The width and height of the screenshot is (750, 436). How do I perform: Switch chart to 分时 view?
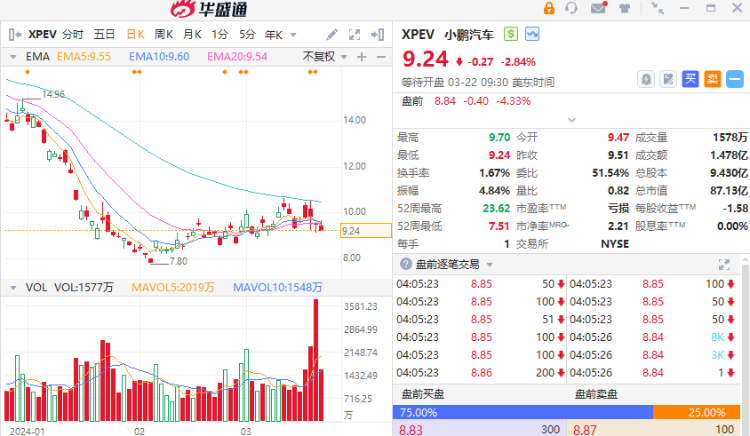point(73,34)
